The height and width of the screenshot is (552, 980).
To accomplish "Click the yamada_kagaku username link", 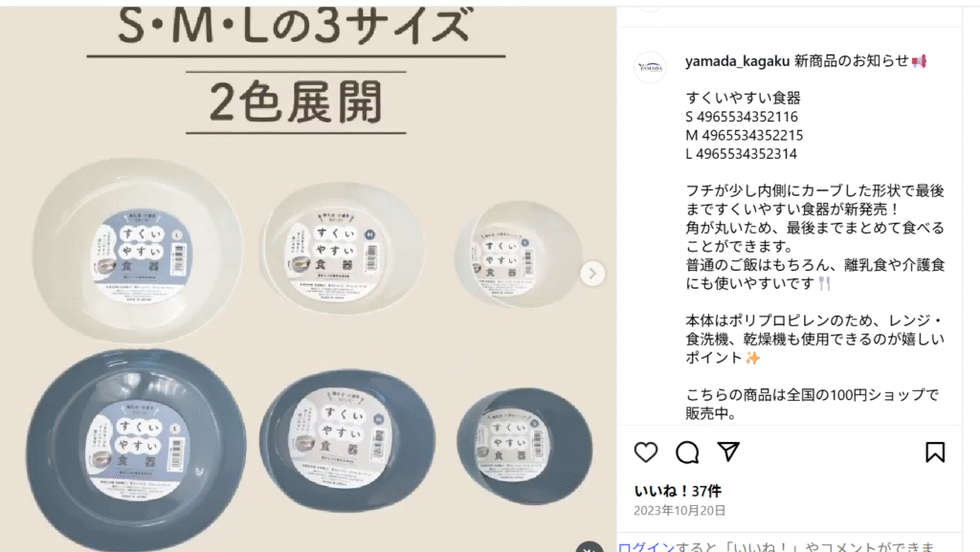I will pyautogui.click(x=738, y=61).
